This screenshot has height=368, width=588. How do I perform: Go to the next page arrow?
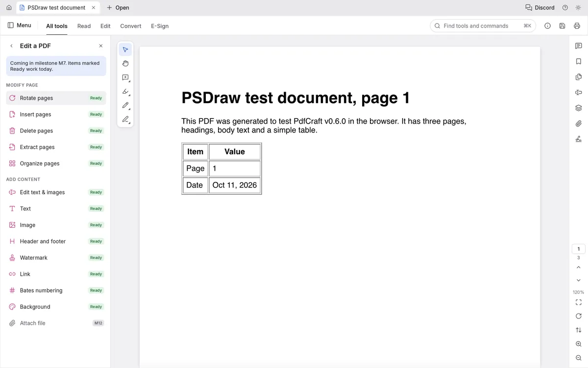tap(579, 280)
